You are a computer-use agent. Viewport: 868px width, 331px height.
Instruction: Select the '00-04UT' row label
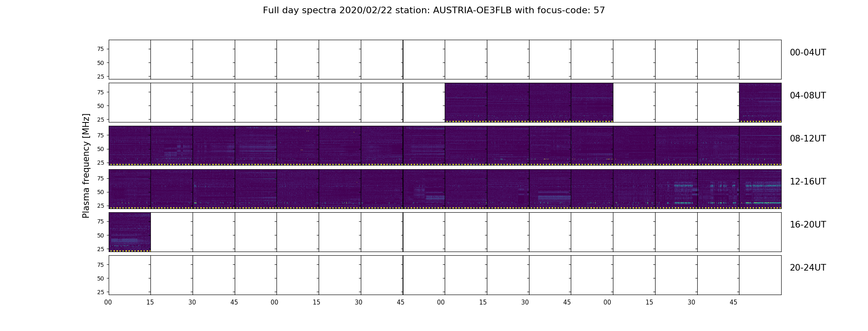[808, 53]
